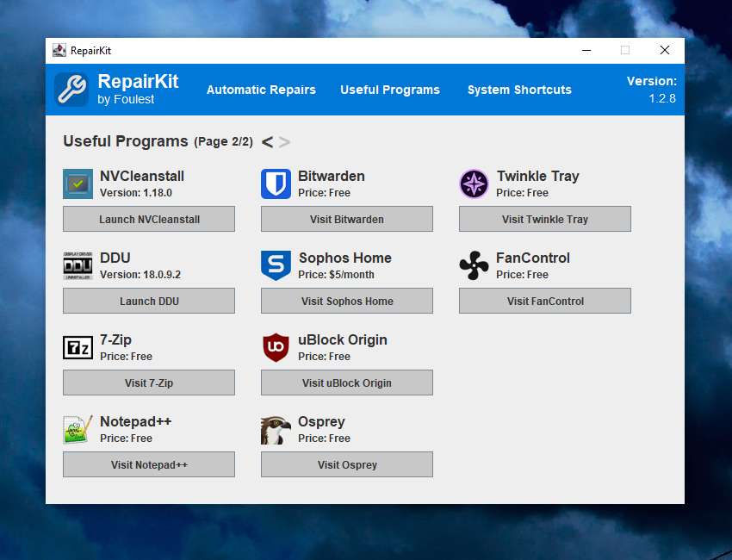Click the 7-Zip program icon
Image resolution: width=732 pixels, height=560 pixels.
pyautogui.click(x=78, y=347)
